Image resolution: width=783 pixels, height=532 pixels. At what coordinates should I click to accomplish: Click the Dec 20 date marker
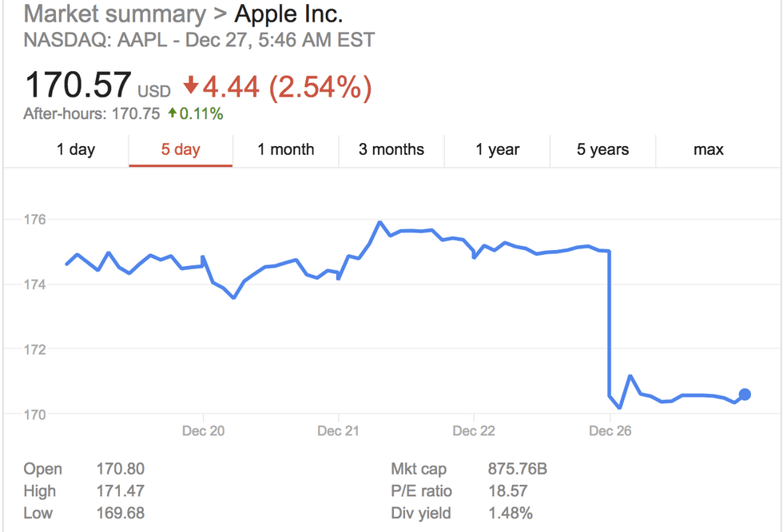click(x=204, y=431)
